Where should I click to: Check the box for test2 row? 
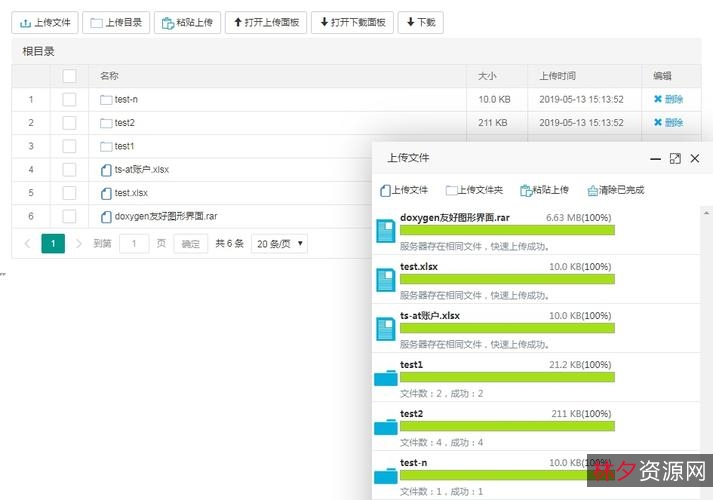[69, 123]
